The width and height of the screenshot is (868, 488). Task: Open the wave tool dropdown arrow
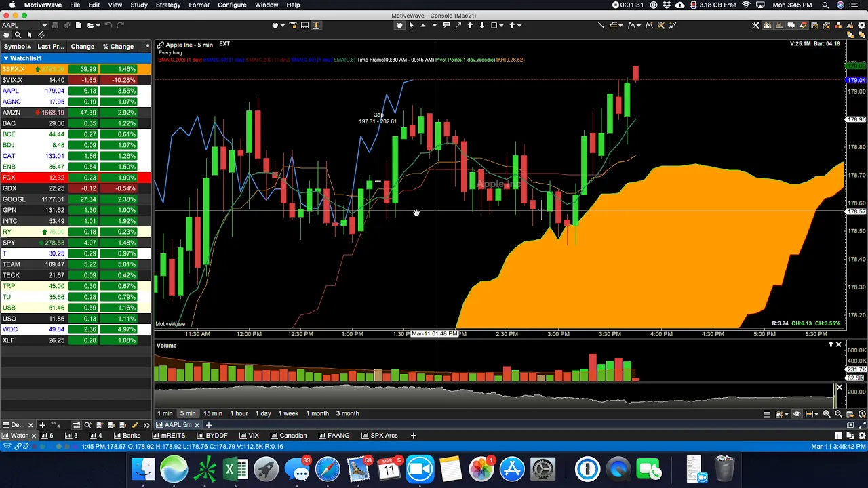(x=639, y=25)
